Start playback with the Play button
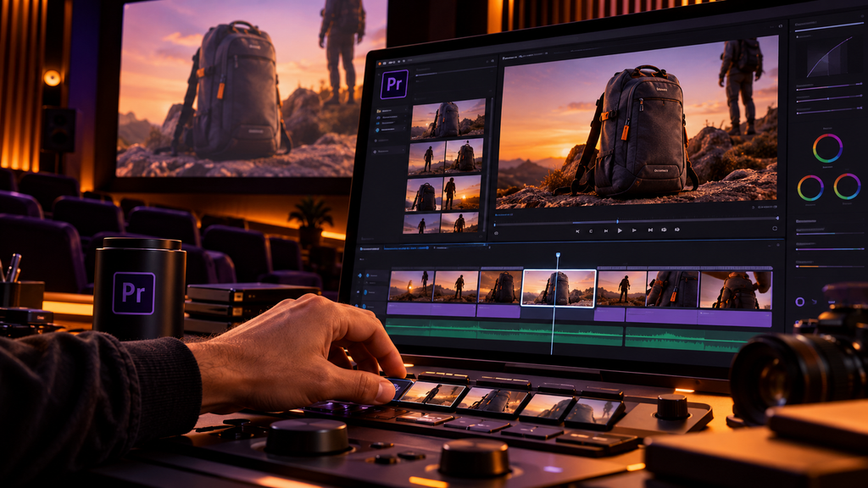The image size is (868, 488). 620,230
